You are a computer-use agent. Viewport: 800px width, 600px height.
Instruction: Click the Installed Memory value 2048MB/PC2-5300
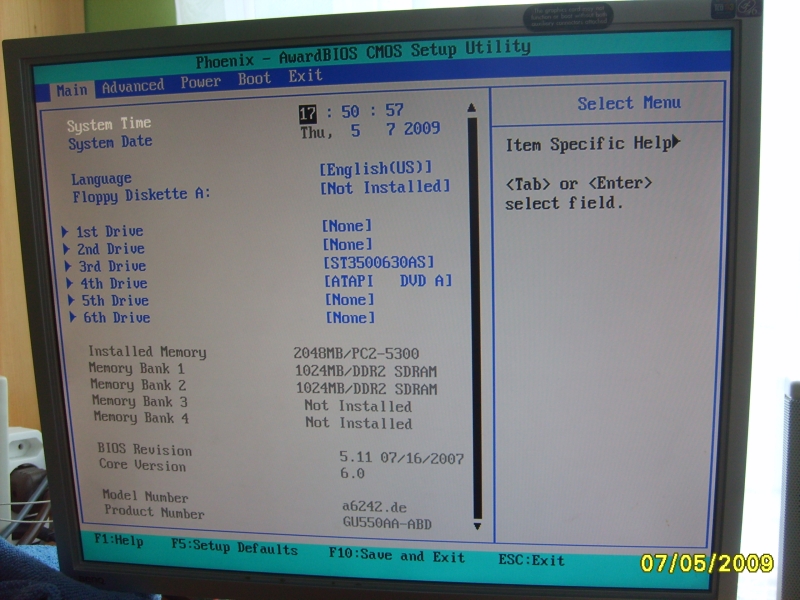tap(356, 353)
